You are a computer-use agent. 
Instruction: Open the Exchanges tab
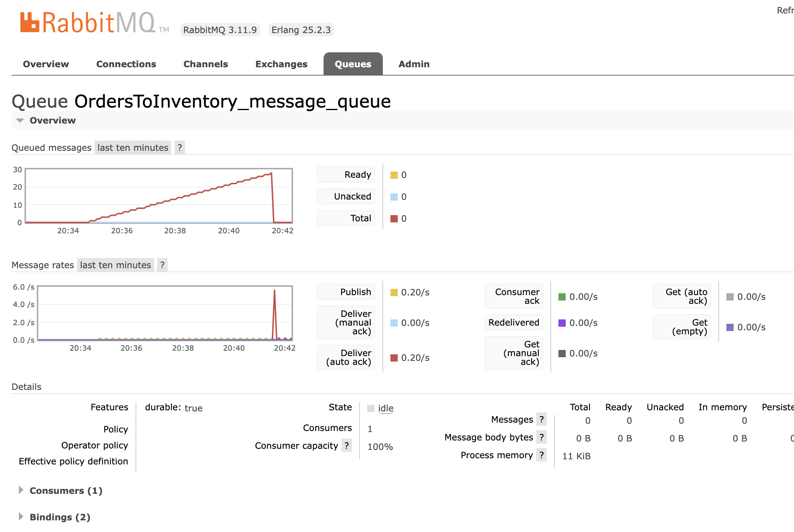[281, 64]
